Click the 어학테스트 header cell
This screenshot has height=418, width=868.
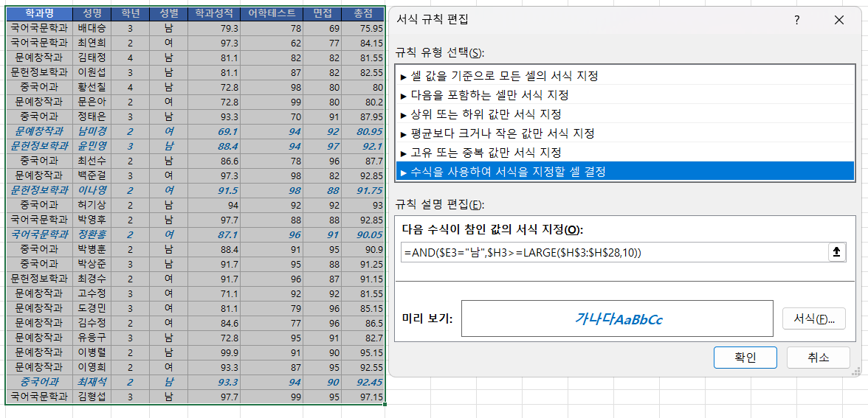click(272, 13)
